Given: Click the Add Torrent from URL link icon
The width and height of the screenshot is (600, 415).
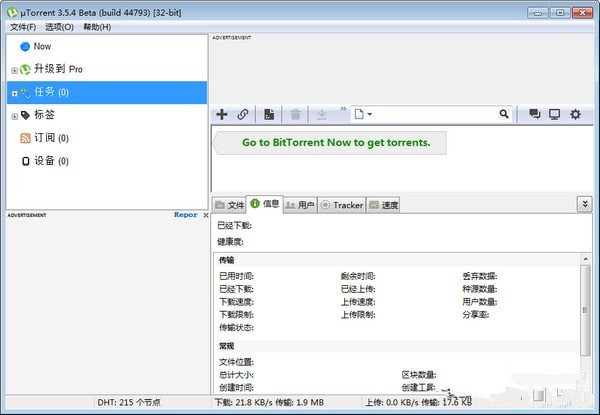Looking at the screenshot, I should 243,114.
